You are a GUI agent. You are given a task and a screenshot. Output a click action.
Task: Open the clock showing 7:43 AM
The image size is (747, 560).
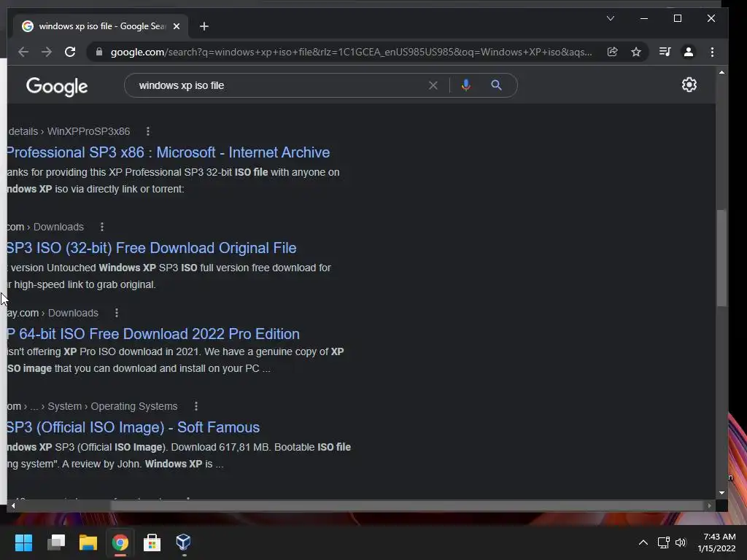point(716,542)
